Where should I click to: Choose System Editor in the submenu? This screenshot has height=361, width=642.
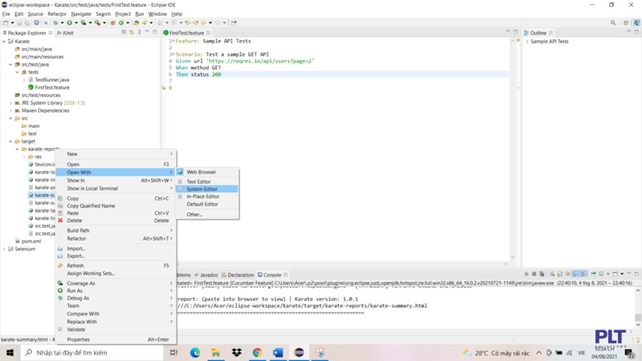point(207,189)
